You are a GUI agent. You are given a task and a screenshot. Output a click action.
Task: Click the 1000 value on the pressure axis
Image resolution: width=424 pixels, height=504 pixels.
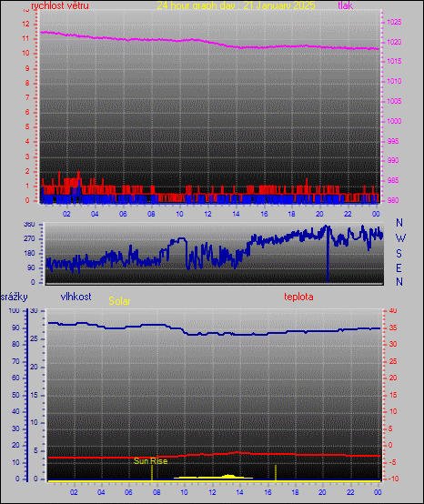[x=394, y=121]
